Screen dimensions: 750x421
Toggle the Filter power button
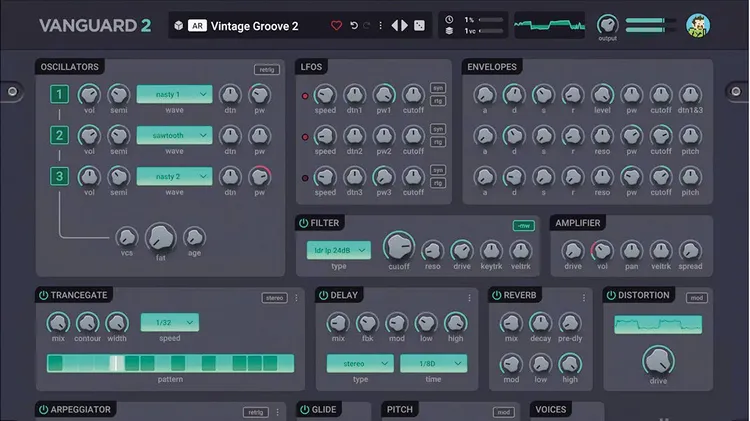[x=303, y=223]
